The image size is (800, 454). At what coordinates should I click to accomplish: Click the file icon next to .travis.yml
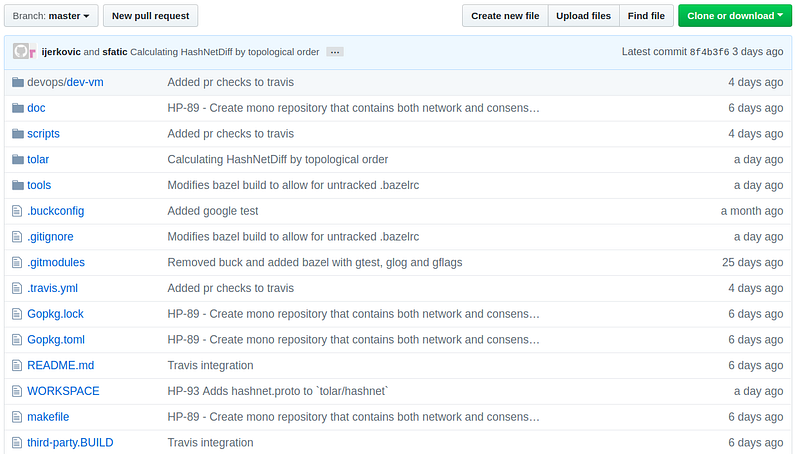tap(17, 288)
